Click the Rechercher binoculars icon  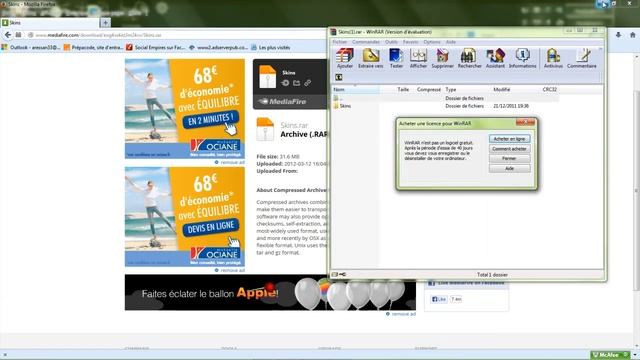[469, 58]
